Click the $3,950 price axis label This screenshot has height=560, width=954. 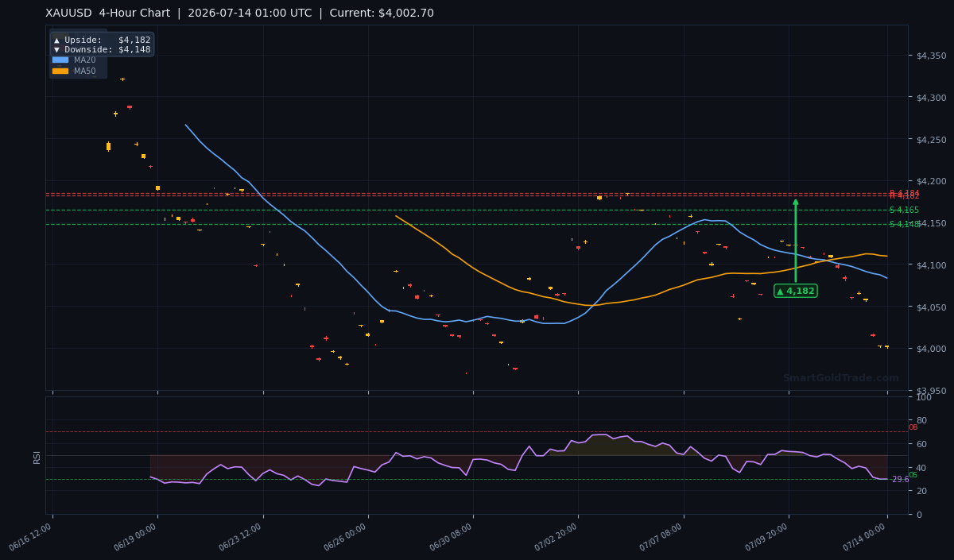click(x=931, y=391)
